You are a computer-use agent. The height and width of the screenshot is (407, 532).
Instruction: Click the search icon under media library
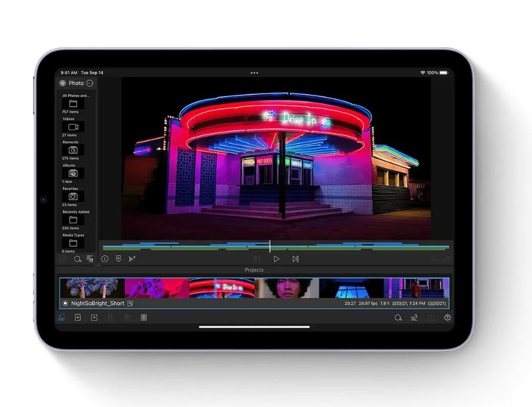77,259
